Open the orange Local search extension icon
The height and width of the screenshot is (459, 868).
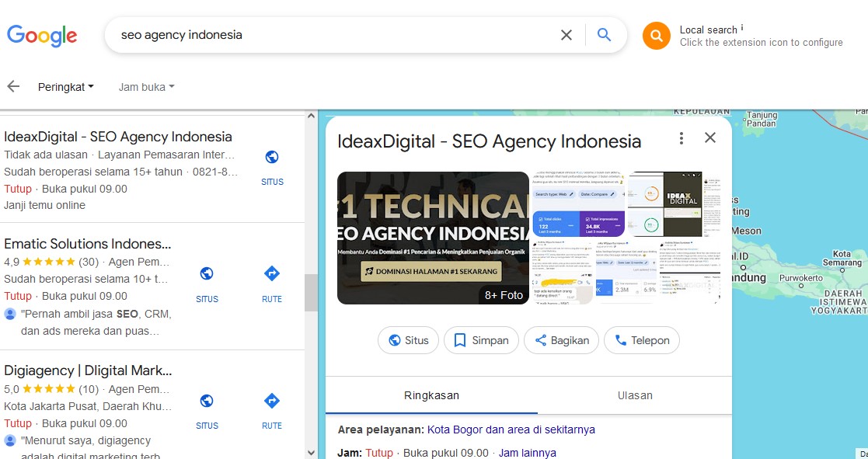(x=656, y=36)
